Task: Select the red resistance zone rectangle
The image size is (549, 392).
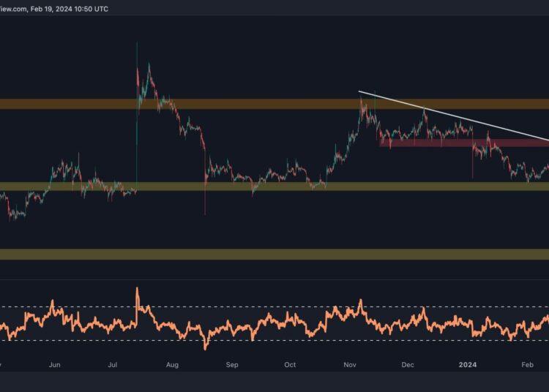Action: 464,143
